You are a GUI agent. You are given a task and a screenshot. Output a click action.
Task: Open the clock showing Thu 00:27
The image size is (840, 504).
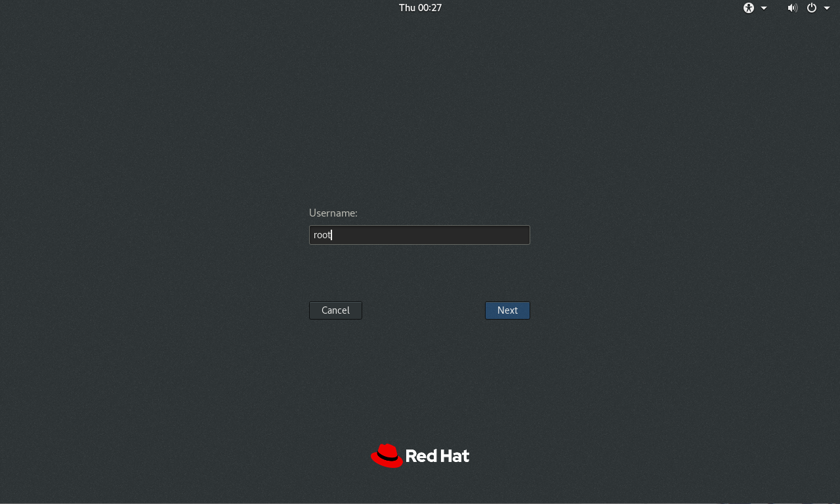pos(420,8)
